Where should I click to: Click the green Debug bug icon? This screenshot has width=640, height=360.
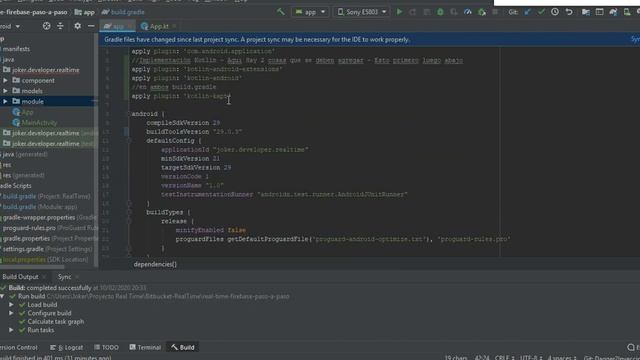tap(440, 12)
